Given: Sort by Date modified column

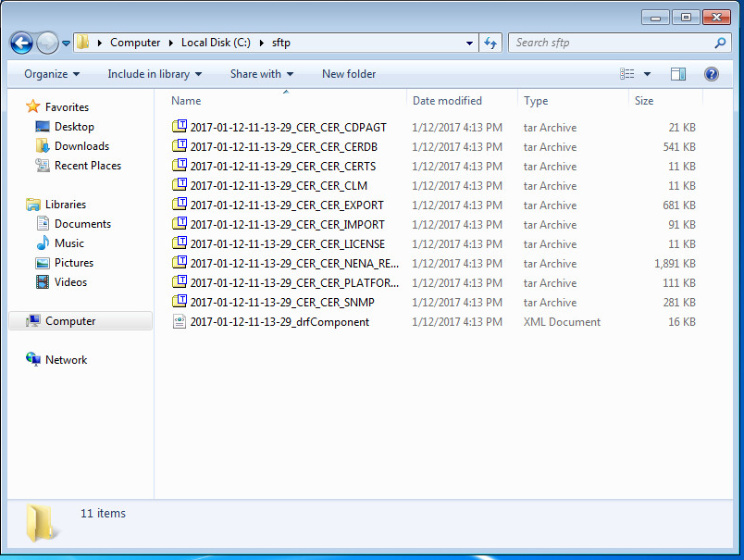Looking at the screenshot, I should coord(447,101).
